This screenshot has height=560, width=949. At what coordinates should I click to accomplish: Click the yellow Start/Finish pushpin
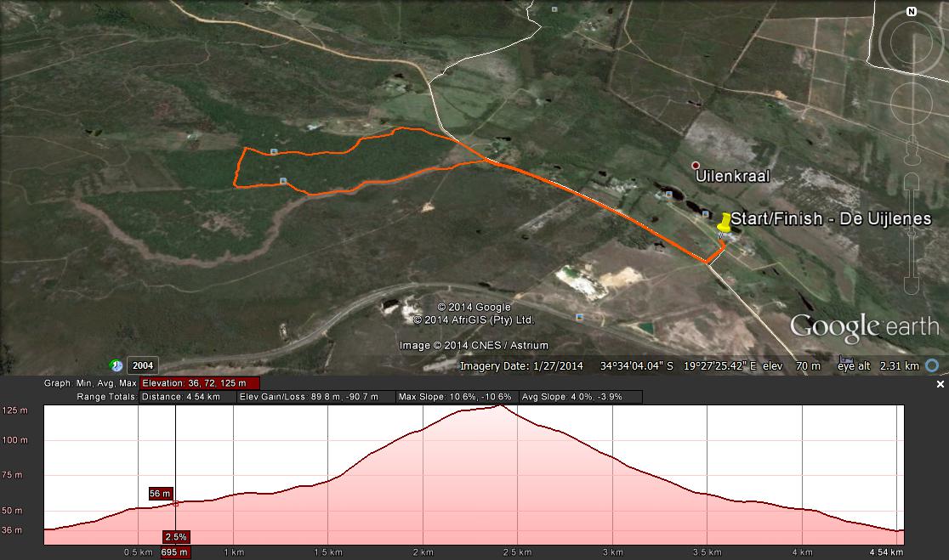point(724,223)
